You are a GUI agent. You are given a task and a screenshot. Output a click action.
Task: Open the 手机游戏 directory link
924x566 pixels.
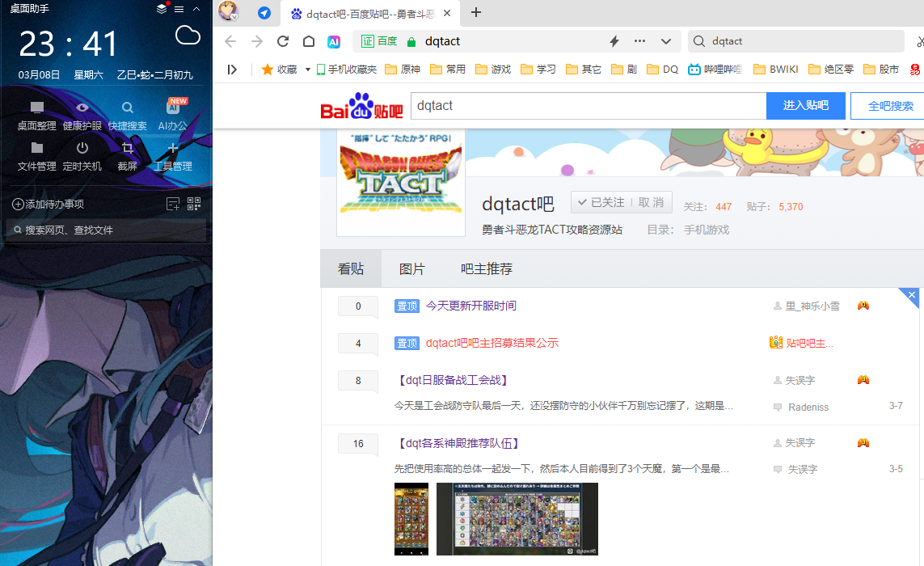point(706,230)
